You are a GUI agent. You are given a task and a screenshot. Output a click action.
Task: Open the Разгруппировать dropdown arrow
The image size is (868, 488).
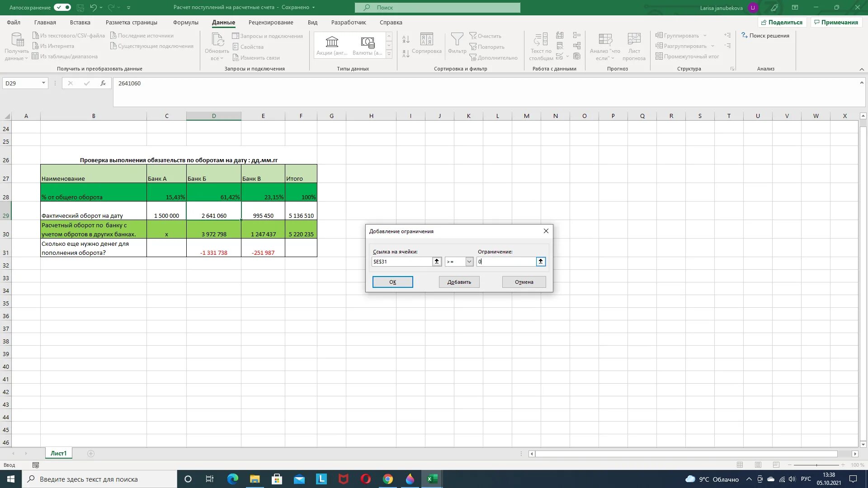712,46
